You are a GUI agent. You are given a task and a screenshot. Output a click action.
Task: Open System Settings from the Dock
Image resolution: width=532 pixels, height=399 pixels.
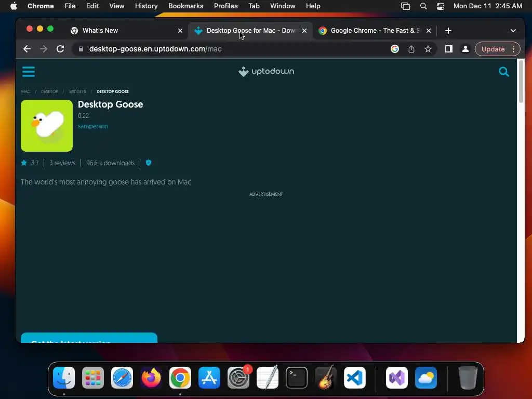(x=238, y=378)
